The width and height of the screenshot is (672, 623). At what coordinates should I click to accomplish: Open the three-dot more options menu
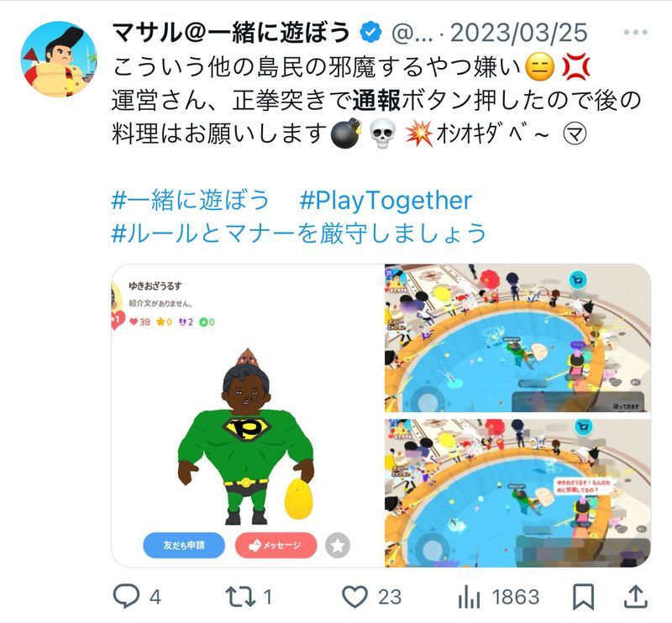[636, 32]
